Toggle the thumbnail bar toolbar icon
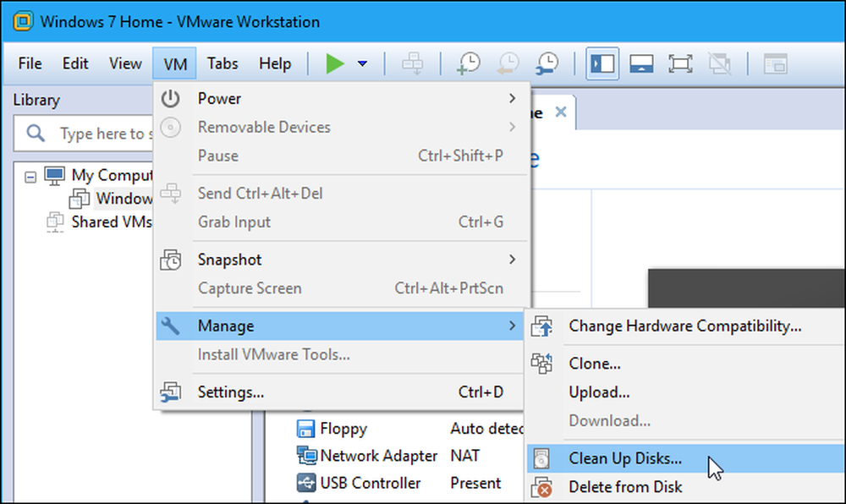 [x=641, y=63]
